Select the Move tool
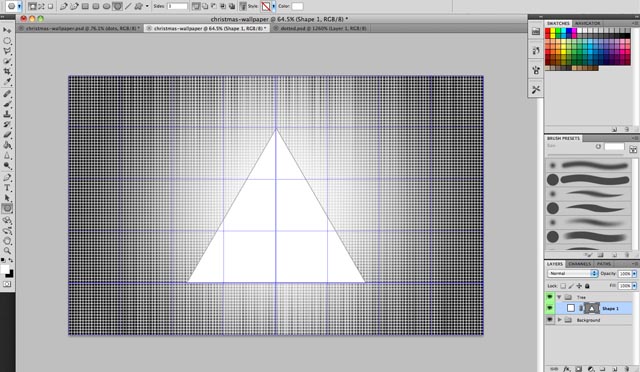This screenshot has width=640, height=372. point(7,31)
